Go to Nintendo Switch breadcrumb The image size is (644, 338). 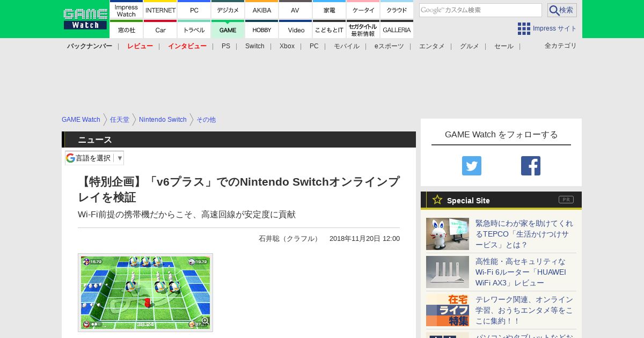(163, 120)
